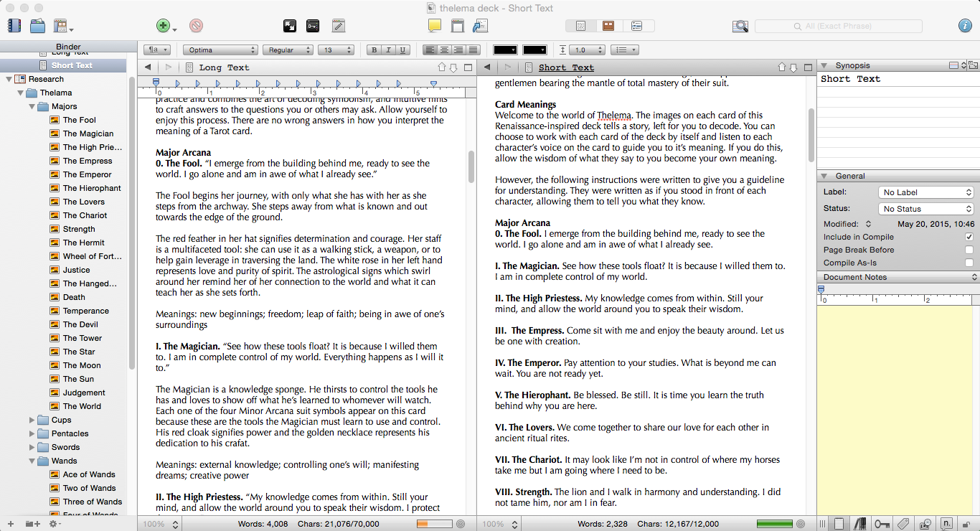This screenshot has height=531, width=980.
Task: Click the Compile toolbar icon
Action: pyautogui.click(x=480, y=26)
